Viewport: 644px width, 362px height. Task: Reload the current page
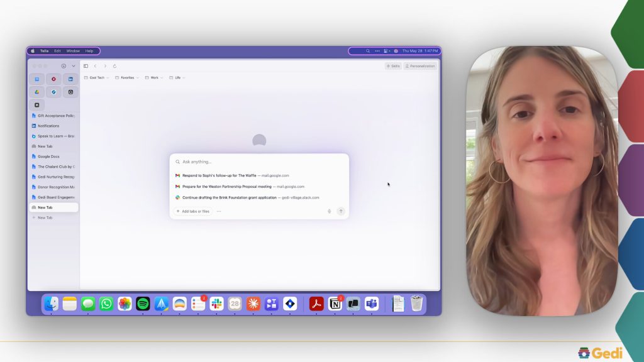click(114, 66)
